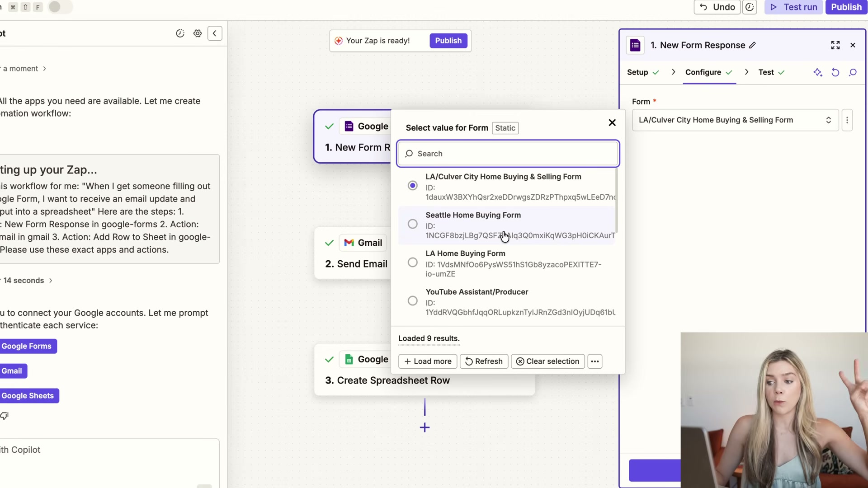Connect the Google Sheets account

[x=28, y=396]
